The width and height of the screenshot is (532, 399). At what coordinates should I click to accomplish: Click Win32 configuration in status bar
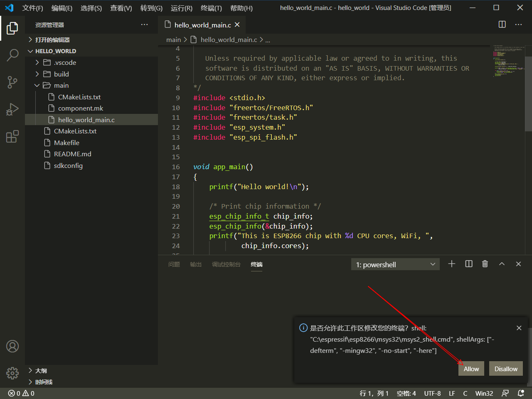484,393
